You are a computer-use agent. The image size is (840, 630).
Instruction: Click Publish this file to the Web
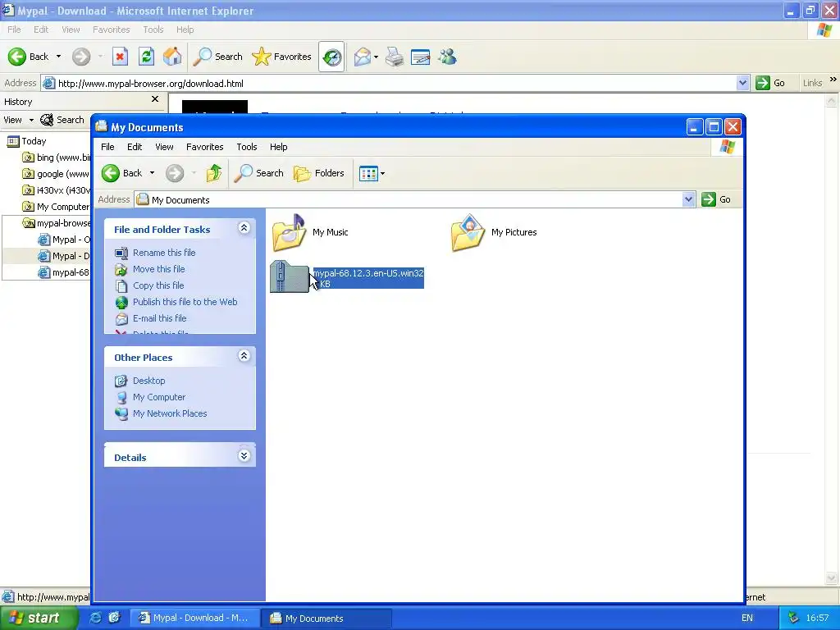tap(185, 302)
